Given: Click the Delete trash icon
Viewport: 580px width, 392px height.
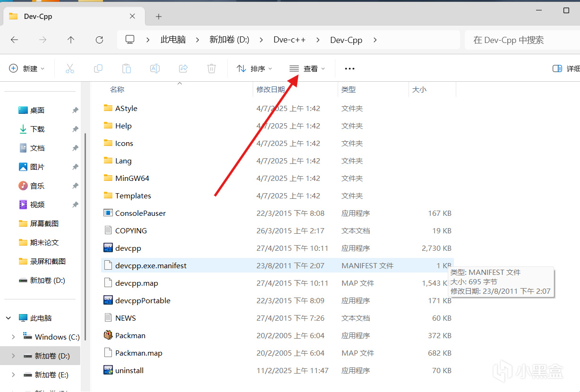Looking at the screenshot, I should (212, 68).
